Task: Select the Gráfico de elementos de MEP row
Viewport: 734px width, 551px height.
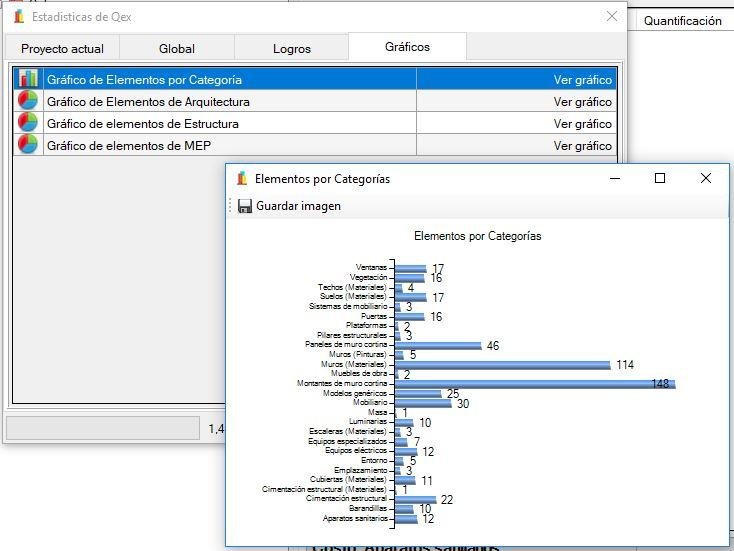Action: tap(315, 146)
